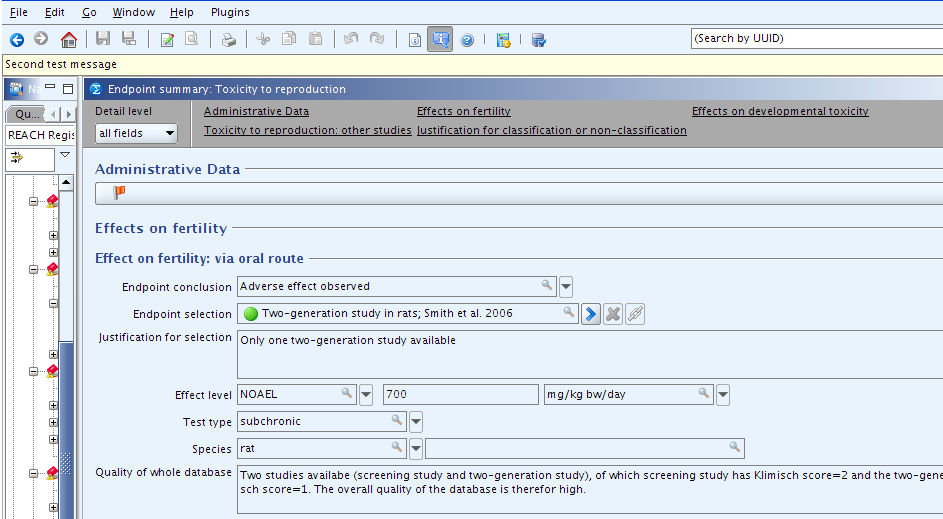943x519 pixels.
Task: Click the left panel vertical scrollbar thumb
Action: pos(66,430)
